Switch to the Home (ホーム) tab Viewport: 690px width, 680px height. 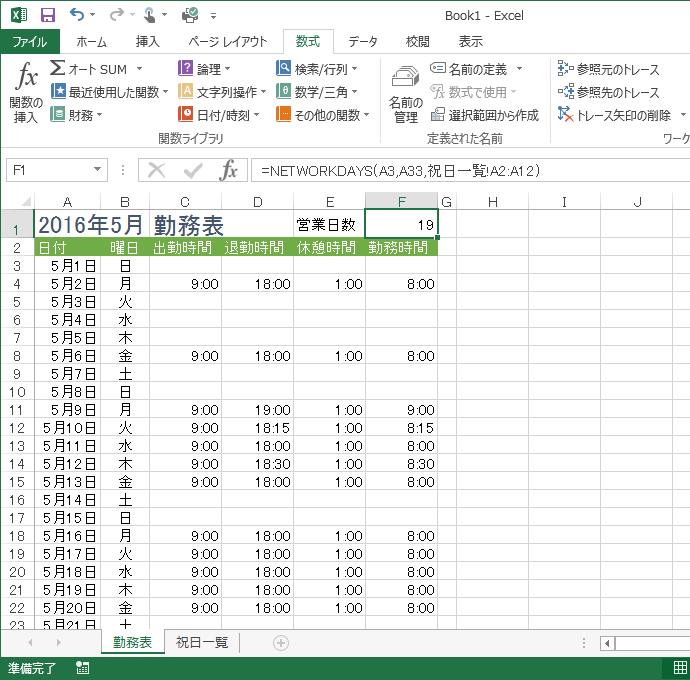point(91,41)
